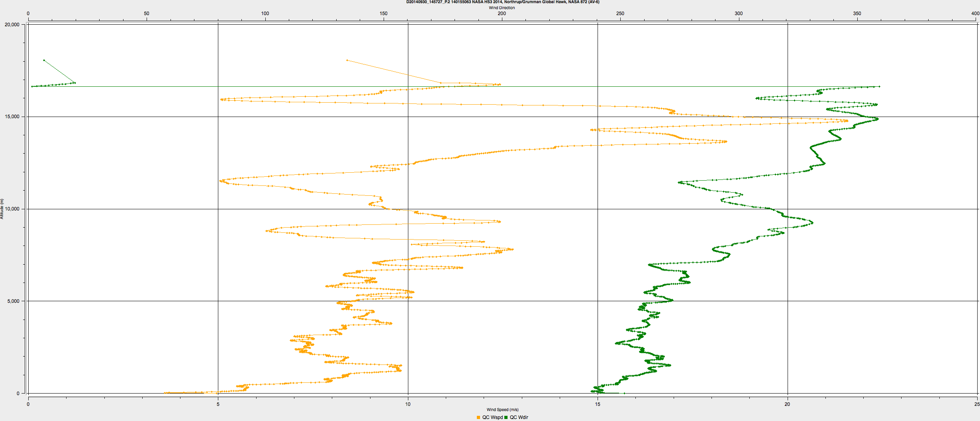
Task: Click the green QC Wdir legend swatch
Action: tap(506, 417)
